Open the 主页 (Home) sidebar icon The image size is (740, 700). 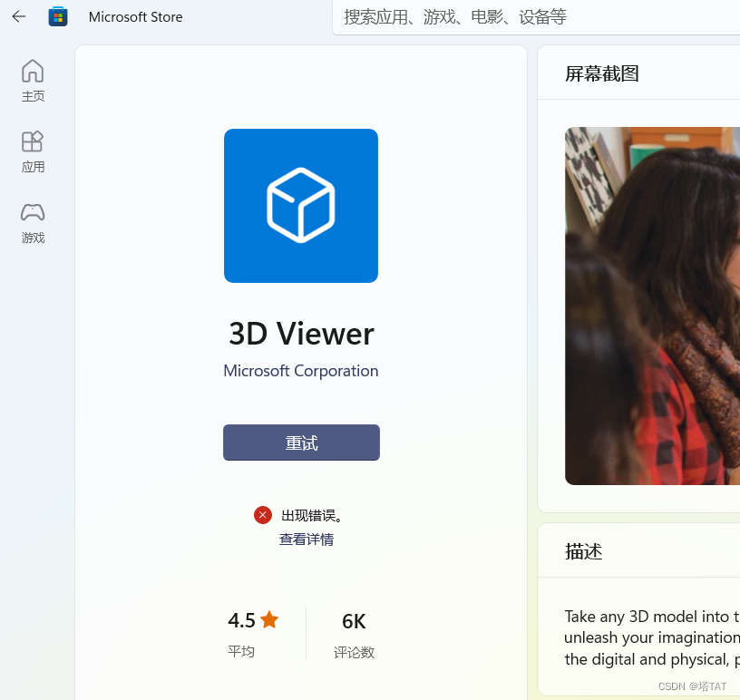click(33, 80)
